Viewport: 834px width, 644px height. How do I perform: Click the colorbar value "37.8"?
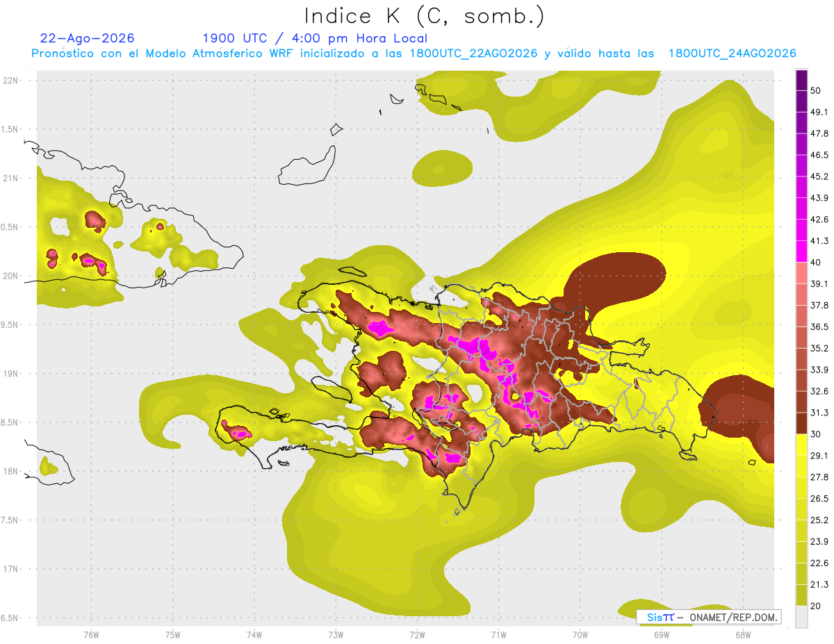tap(819, 305)
